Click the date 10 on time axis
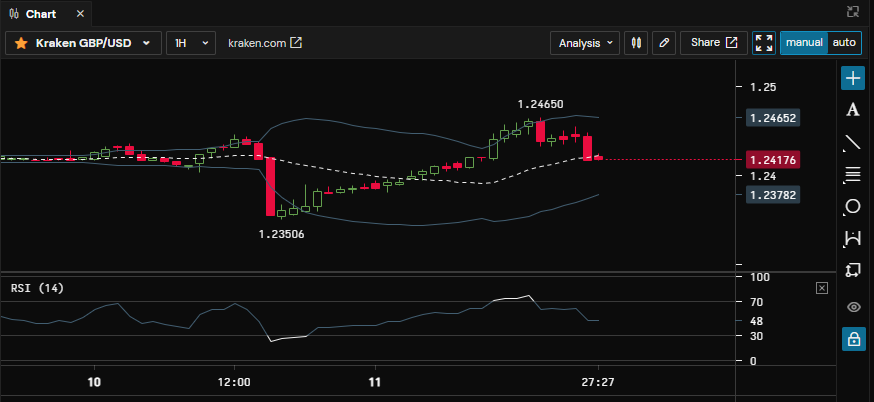 click(x=95, y=383)
